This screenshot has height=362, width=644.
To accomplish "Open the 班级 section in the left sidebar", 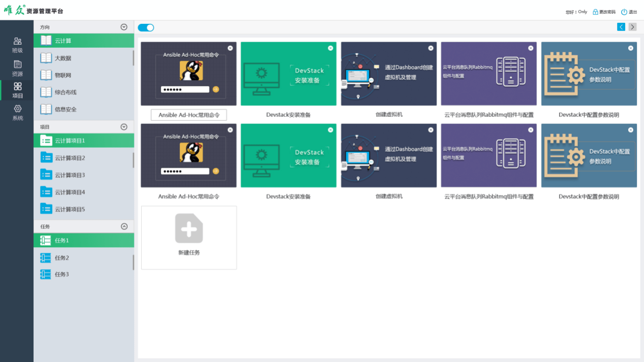I will 17,45.
